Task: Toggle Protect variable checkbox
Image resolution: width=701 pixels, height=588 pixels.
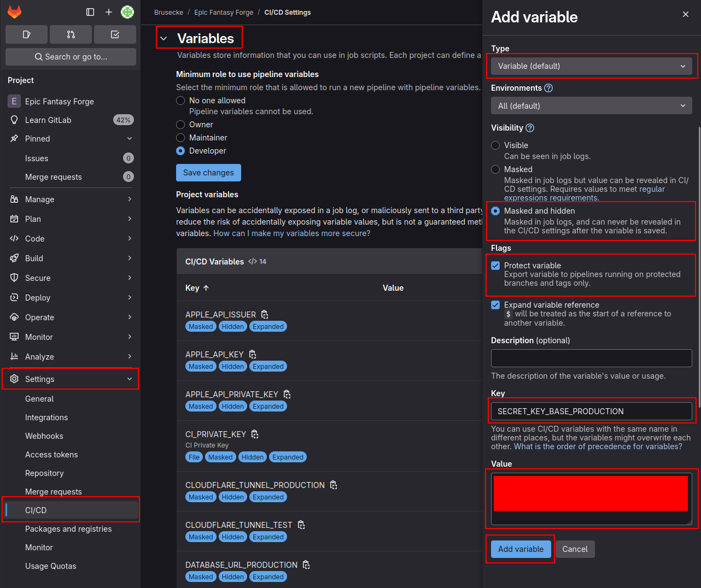Action: tap(495, 266)
